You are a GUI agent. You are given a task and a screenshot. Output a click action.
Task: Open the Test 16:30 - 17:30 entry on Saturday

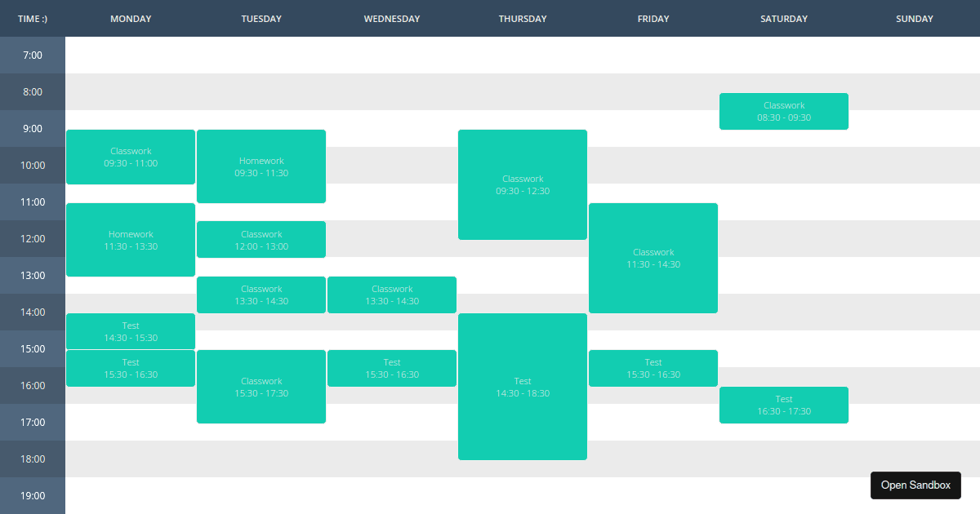[x=783, y=405]
